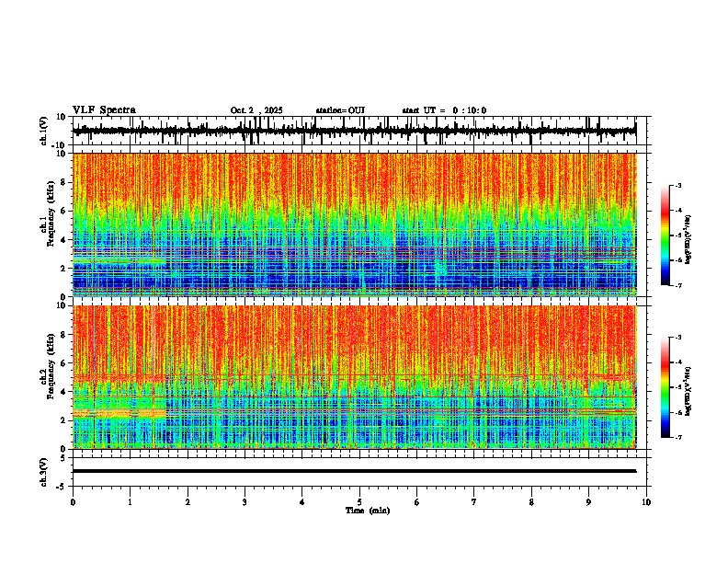Click the rotated log(PSD) unit label beside ch.1 colorbar

688,240
